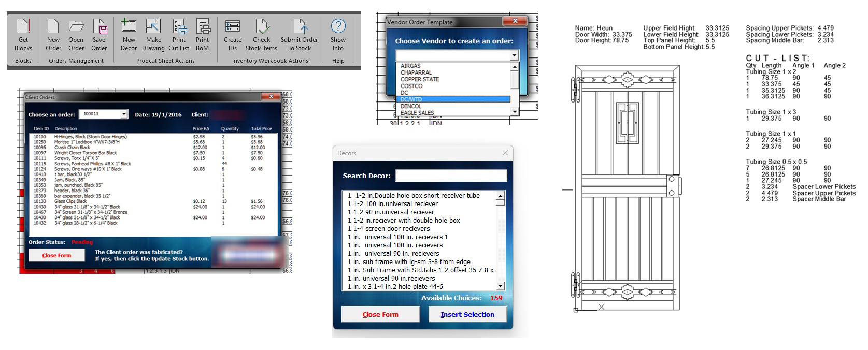Image resolution: width=868 pixels, height=350 pixels.
Task: Click the blurred Update Stock button
Action: pyautogui.click(x=250, y=255)
